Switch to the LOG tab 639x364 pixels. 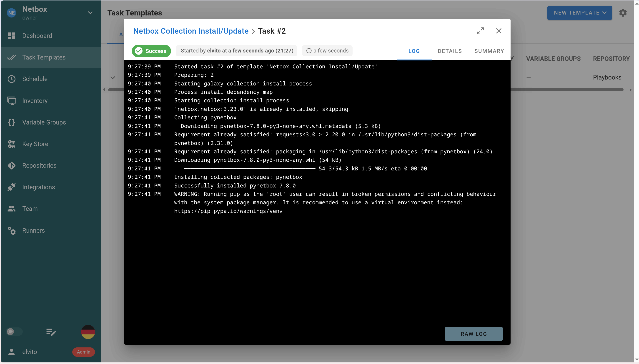click(x=414, y=51)
